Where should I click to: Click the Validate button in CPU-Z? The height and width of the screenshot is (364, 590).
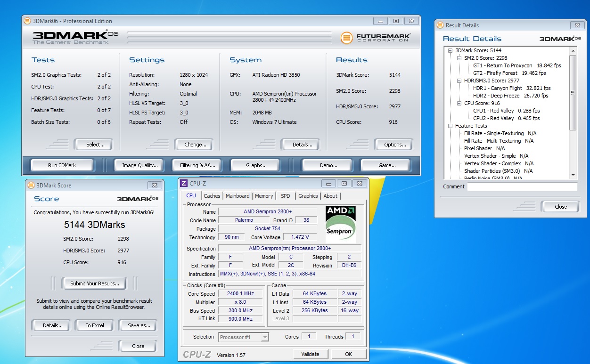[x=310, y=354]
